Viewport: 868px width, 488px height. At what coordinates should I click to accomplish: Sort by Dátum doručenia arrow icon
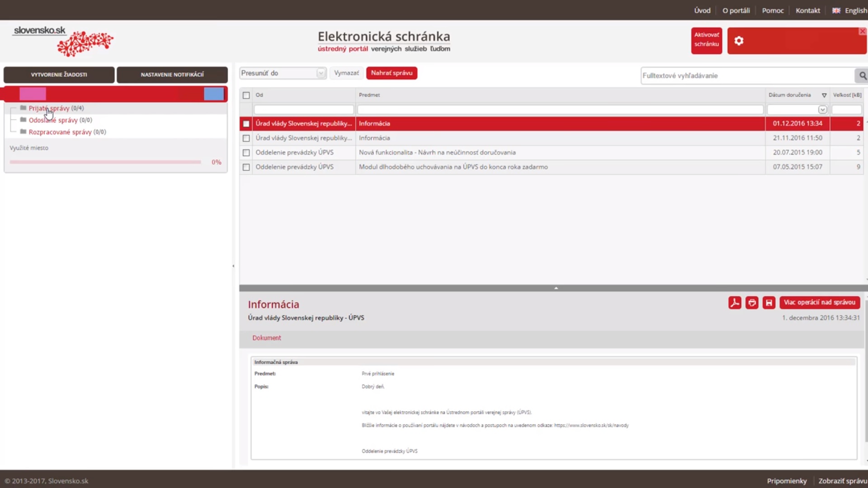(824, 95)
